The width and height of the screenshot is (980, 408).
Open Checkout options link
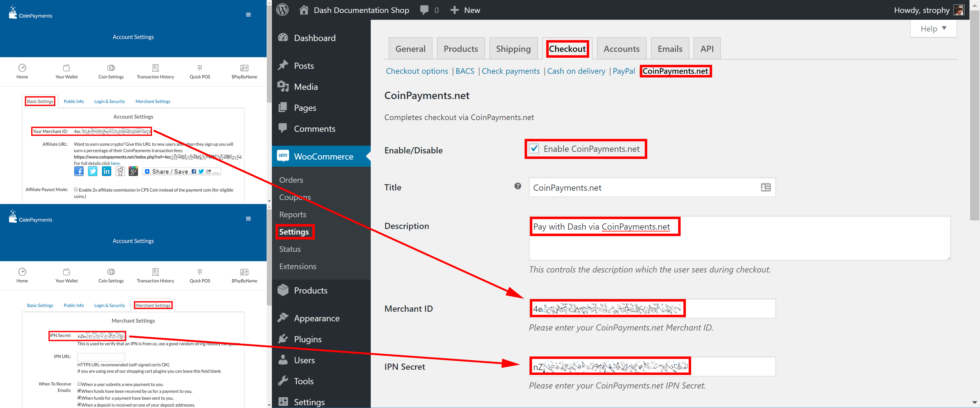[x=417, y=71]
